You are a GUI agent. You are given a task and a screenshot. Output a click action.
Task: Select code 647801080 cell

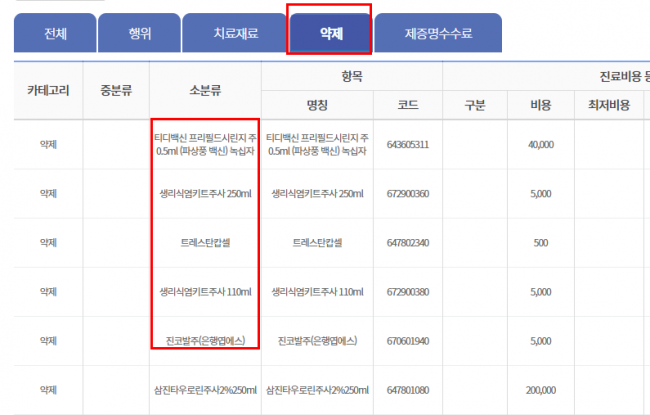pyautogui.click(x=408, y=390)
